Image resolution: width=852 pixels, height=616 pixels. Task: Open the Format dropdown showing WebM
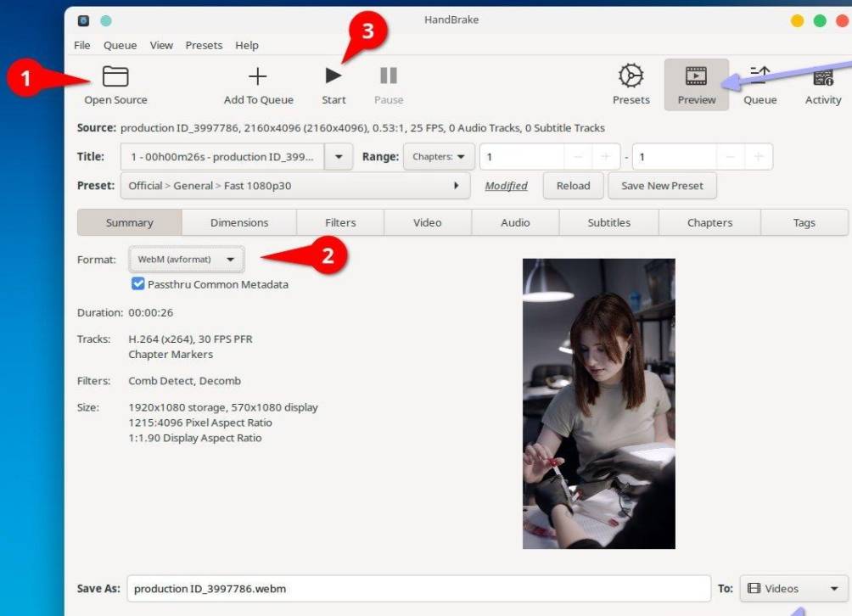click(x=186, y=259)
